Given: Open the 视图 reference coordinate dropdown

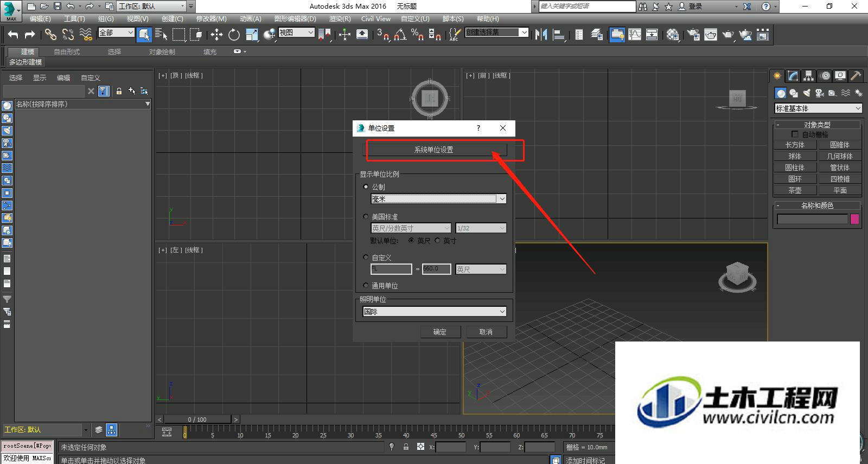Looking at the screenshot, I should coord(296,33).
